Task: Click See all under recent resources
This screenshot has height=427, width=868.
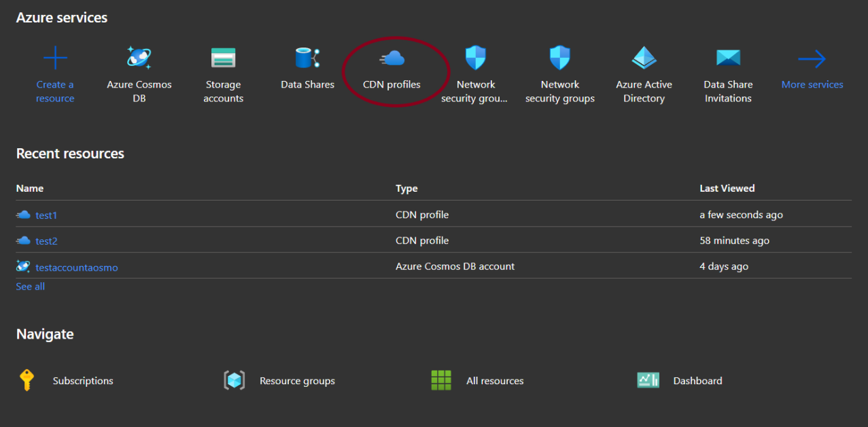Action: click(31, 286)
